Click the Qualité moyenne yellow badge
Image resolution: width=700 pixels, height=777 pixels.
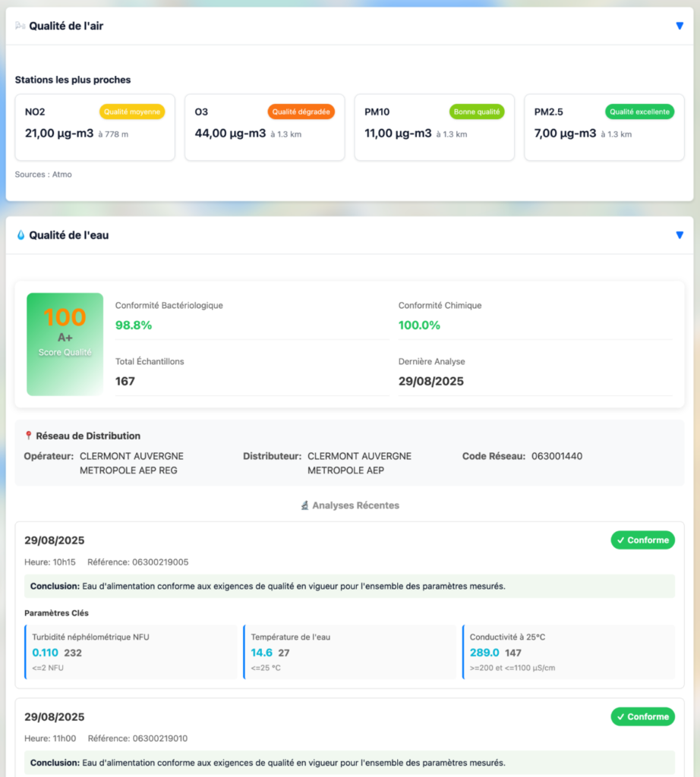click(131, 112)
